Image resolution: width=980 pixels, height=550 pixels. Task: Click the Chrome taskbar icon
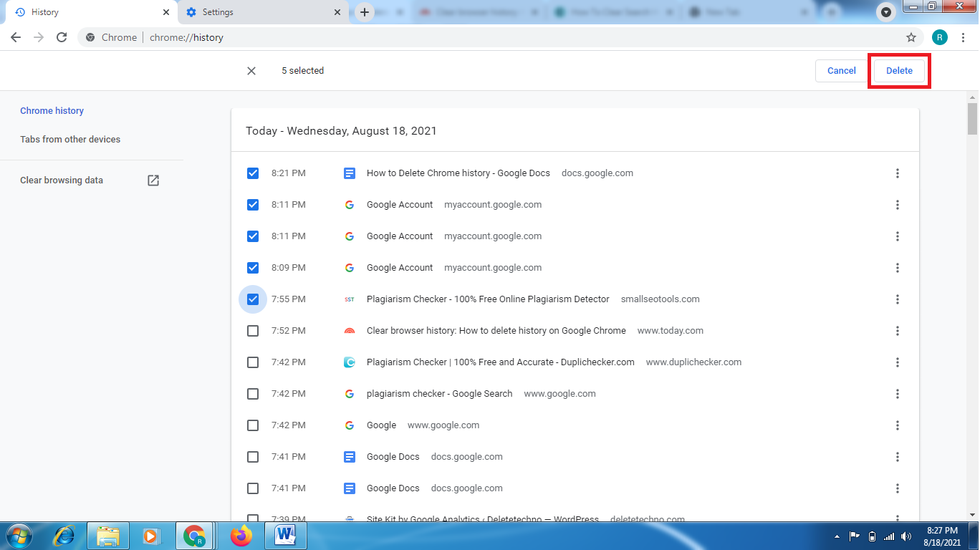(x=196, y=536)
